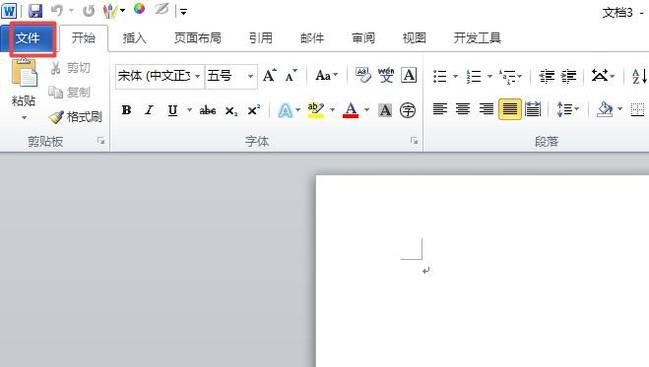Viewport: 649px width, 367px height.
Task: Click the Undo arrow icon
Action: pos(58,10)
